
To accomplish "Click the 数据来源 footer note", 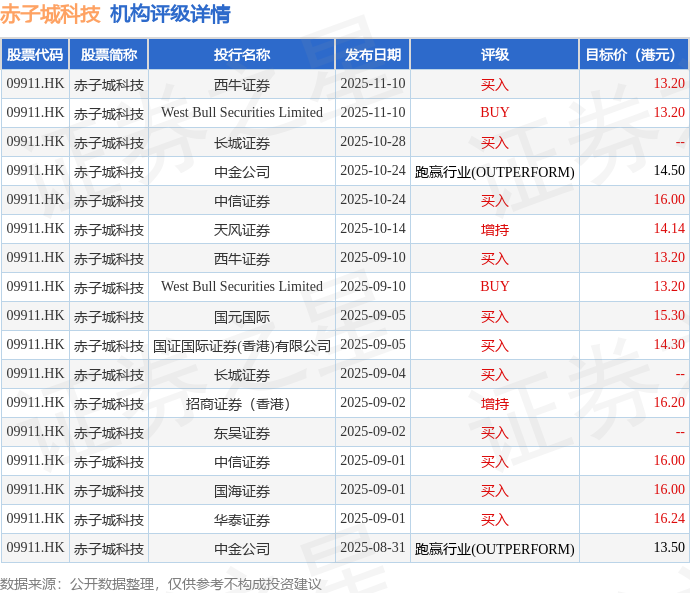I will (x=161, y=584).
